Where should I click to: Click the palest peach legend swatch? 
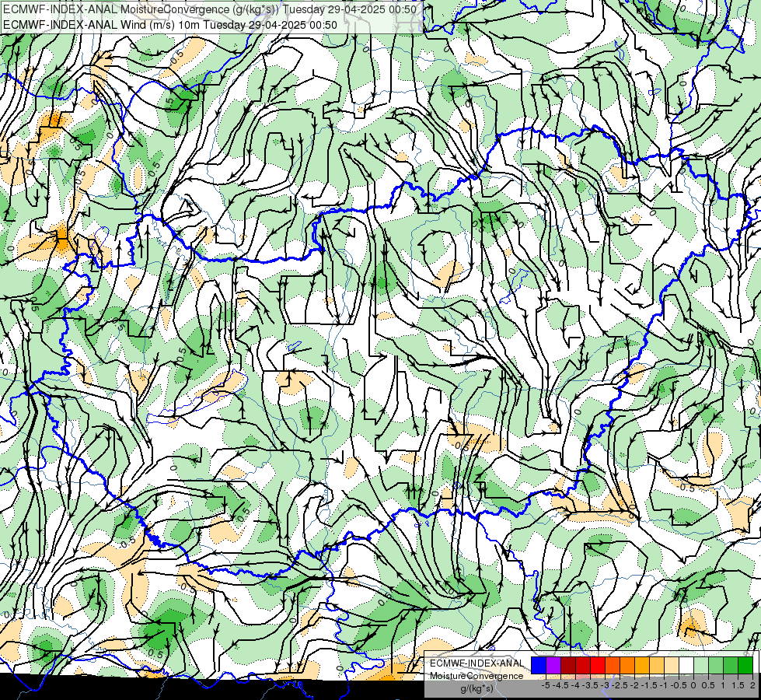(x=672, y=665)
